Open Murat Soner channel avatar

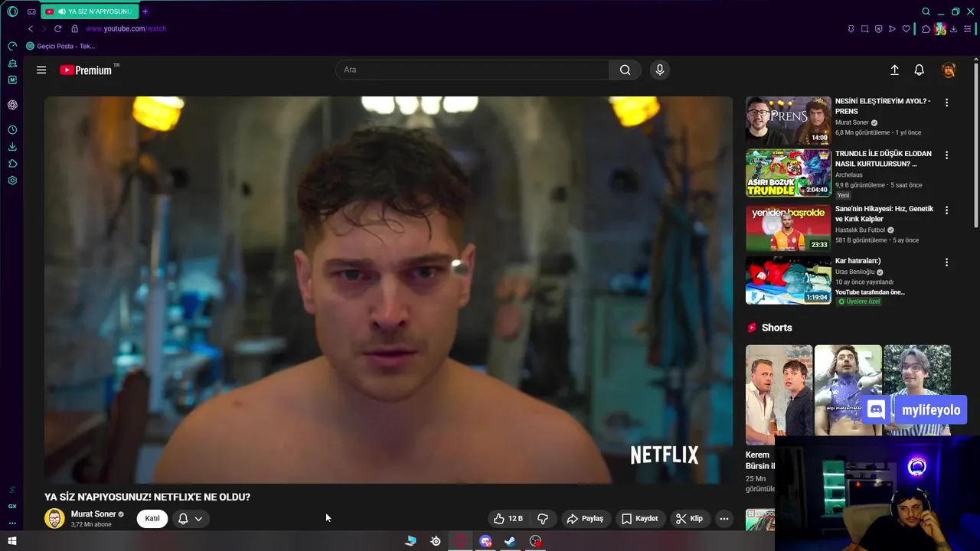54,518
